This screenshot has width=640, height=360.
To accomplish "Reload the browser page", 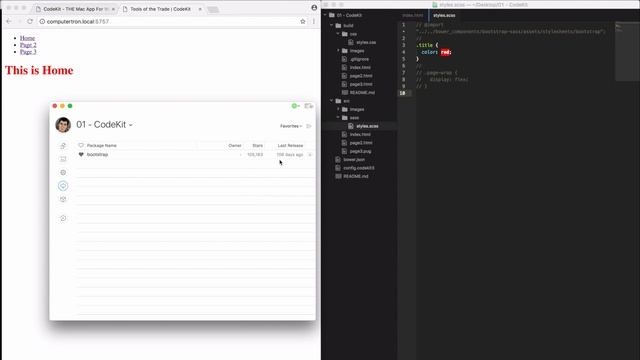I will [x=30, y=21].
